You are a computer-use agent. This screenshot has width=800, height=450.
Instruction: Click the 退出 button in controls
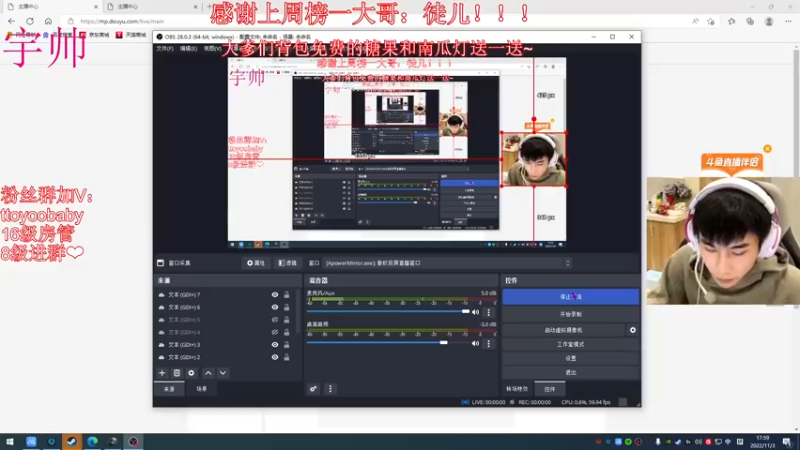570,373
